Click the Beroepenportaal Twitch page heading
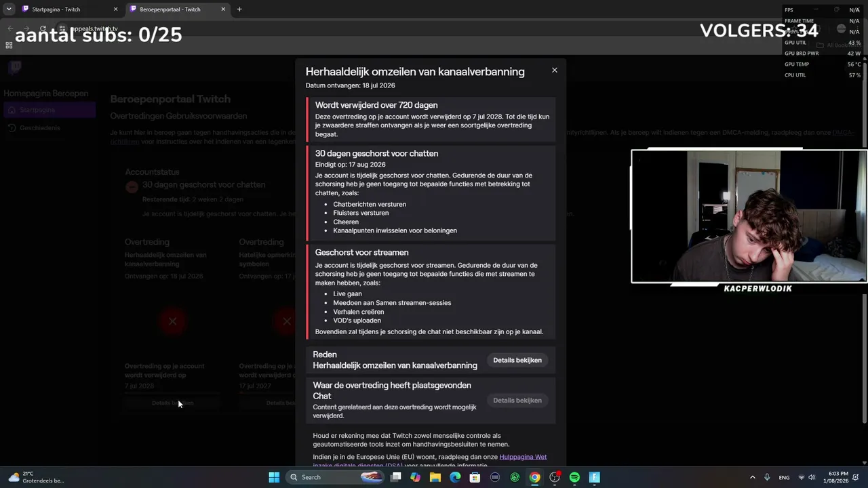The image size is (868, 488). [170, 99]
